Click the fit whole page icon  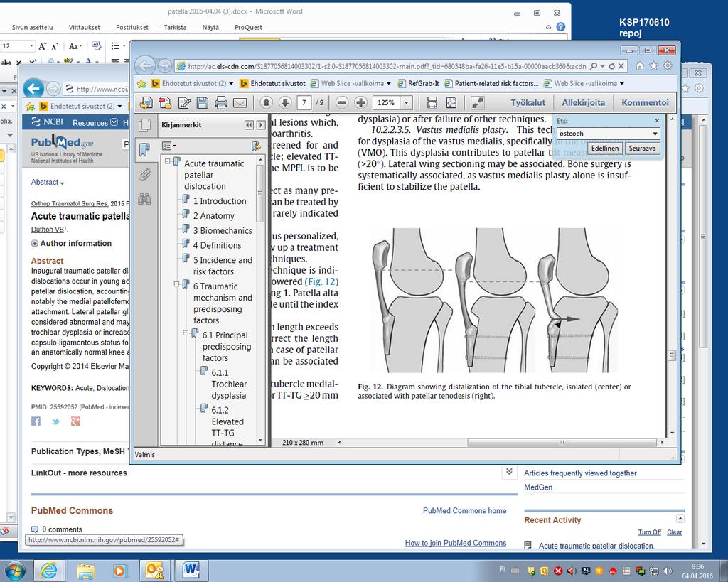[451, 102]
